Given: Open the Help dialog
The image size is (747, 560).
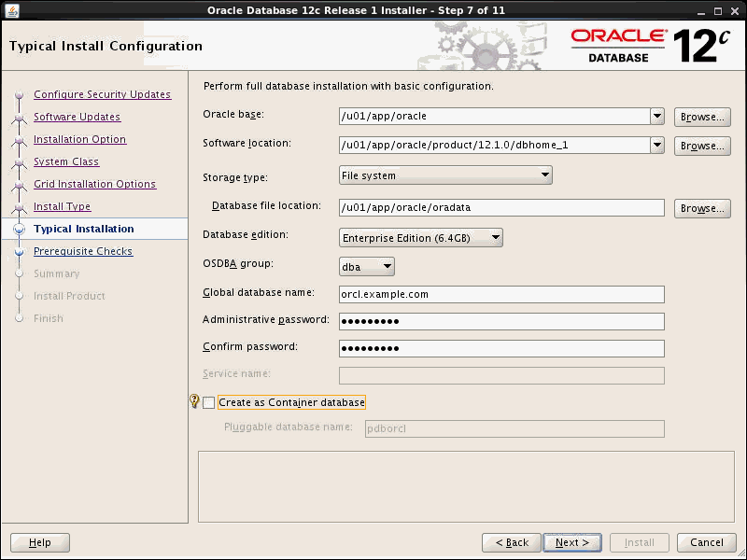Looking at the screenshot, I should click(39, 542).
